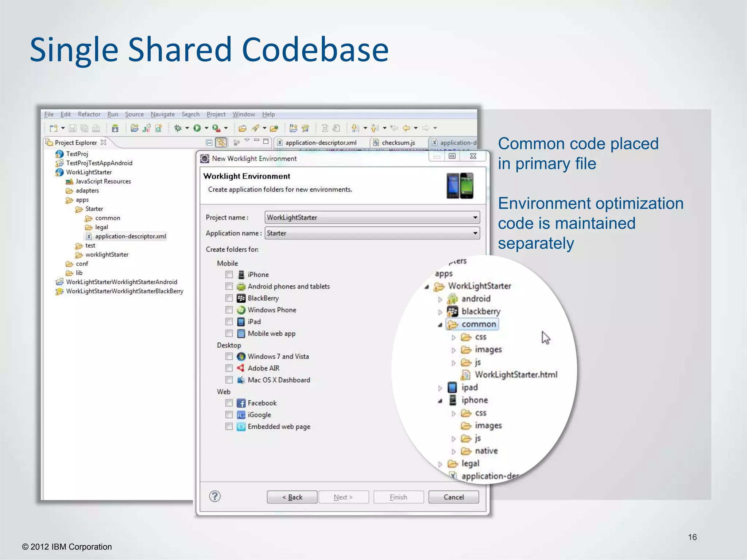This screenshot has height=560, width=747.
Task: Open the Refactor menu
Action: point(89,114)
